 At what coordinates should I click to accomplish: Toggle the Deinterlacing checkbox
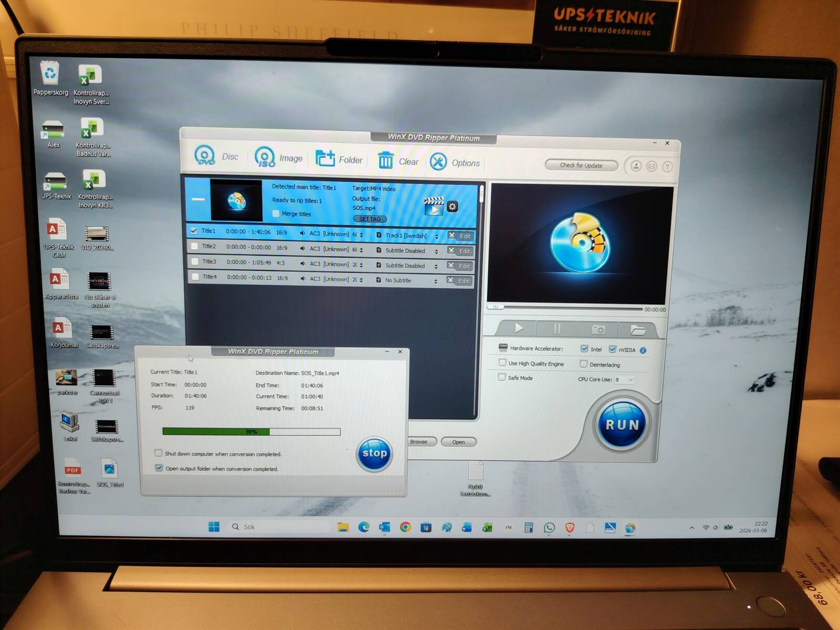(x=584, y=364)
